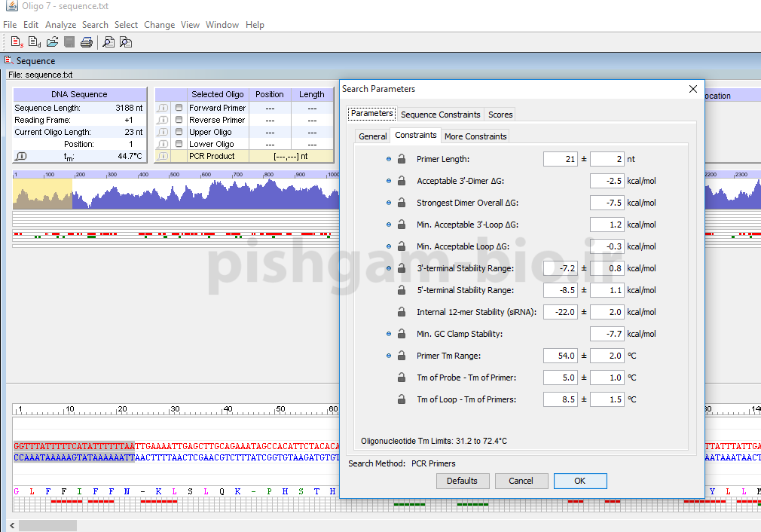
Task: Click the first magnifier search toolbar icon
Action: pos(108,42)
